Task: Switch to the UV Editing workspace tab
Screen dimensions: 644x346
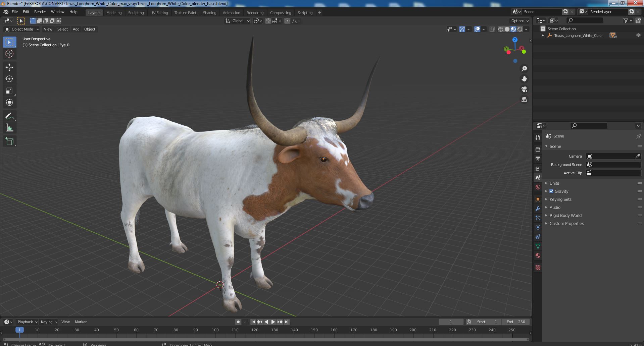Action: 159,13
